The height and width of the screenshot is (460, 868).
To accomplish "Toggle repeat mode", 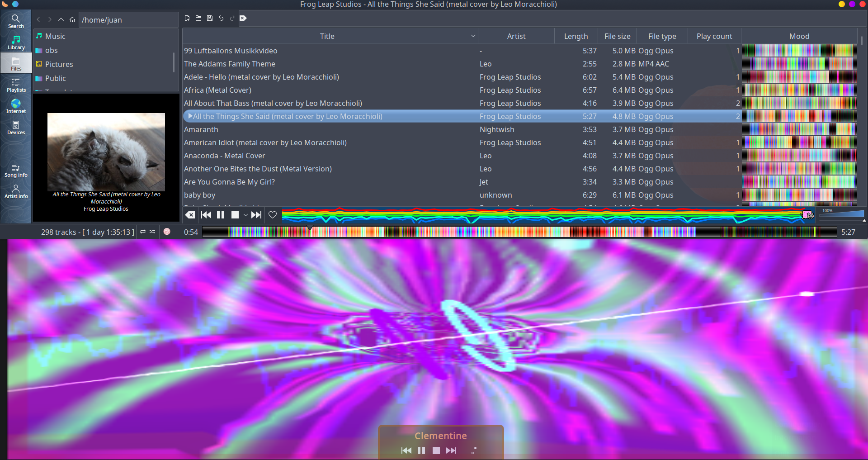I will (x=143, y=232).
